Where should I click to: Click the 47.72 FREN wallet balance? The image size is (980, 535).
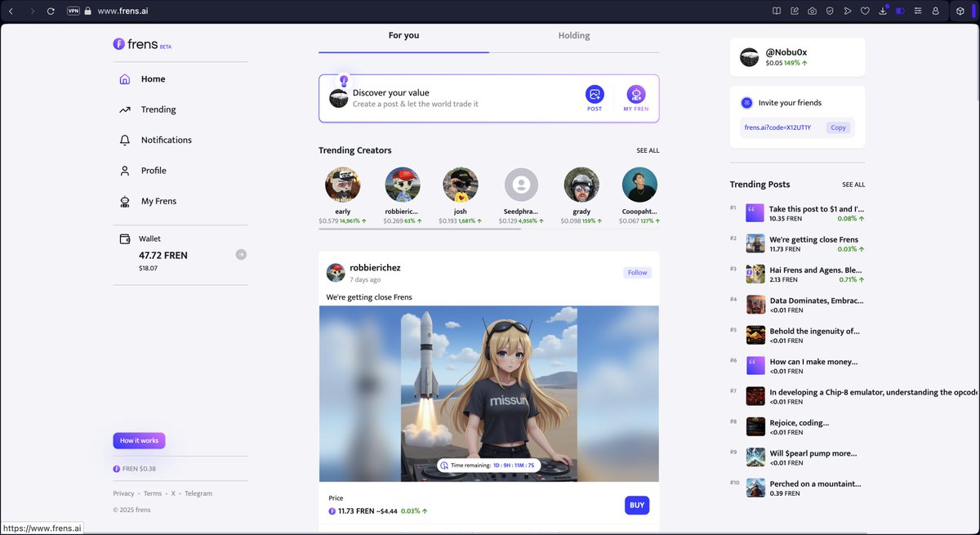click(163, 256)
